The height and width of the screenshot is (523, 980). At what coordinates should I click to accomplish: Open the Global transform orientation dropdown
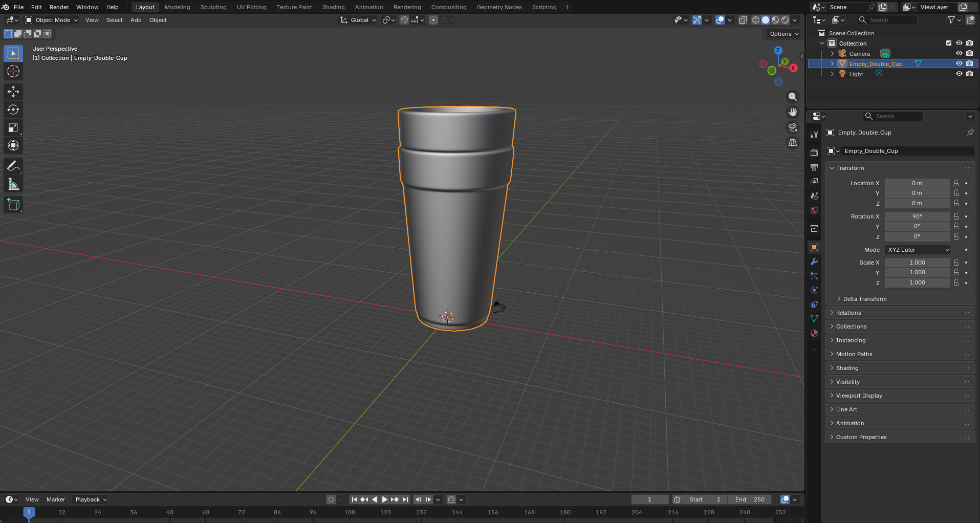point(358,20)
